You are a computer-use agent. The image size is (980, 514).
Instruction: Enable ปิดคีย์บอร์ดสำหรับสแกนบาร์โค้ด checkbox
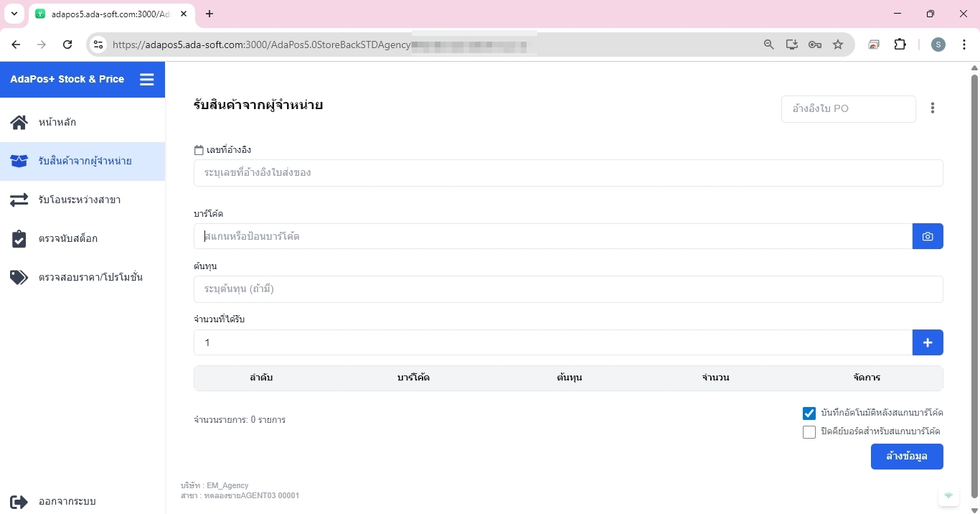pyautogui.click(x=809, y=432)
